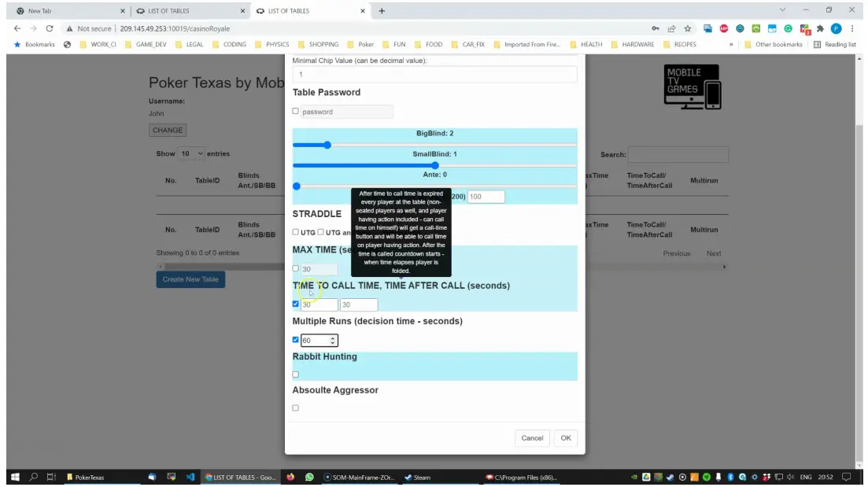The image size is (868, 487).
Task: Open the HARDWARE bookmarks folder
Action: click(632, 44)
